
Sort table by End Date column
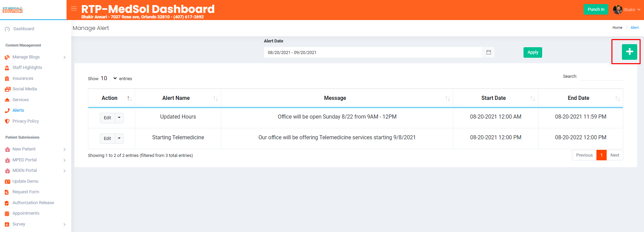(x=581, y=98)
